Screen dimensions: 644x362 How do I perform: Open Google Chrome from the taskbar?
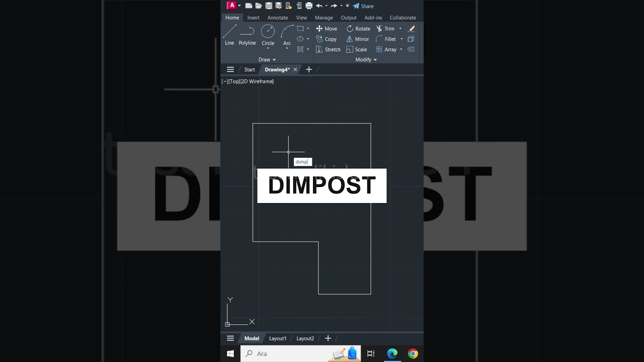click(x=413, y=353)
